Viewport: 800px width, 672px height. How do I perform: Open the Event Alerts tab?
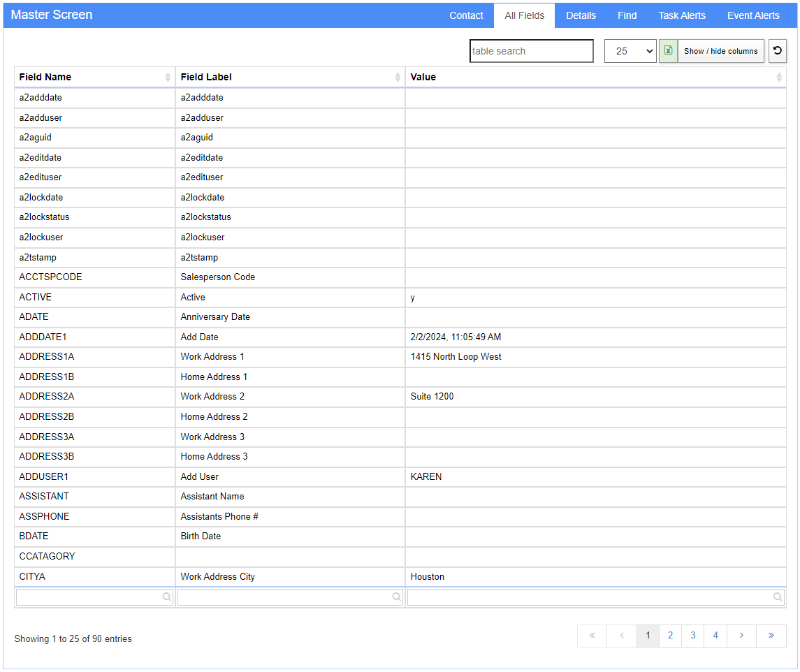click(x=753, y=16)
